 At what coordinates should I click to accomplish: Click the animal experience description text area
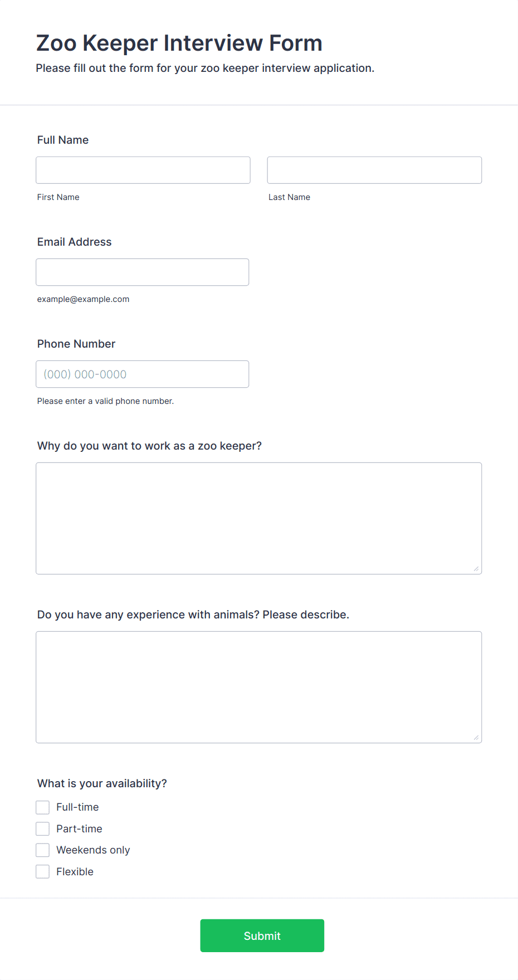[x=259, y=687]
